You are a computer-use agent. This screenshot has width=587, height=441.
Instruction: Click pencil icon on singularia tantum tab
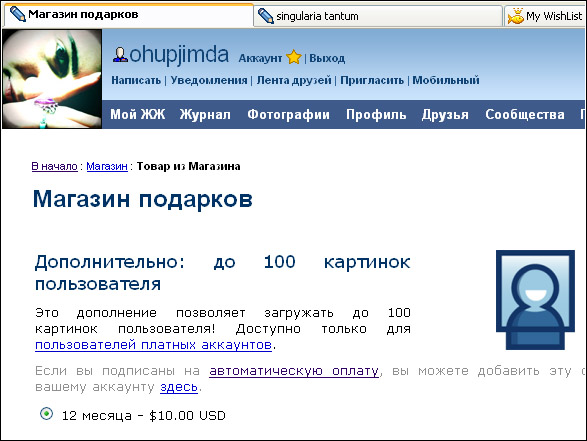pos(266,16)
